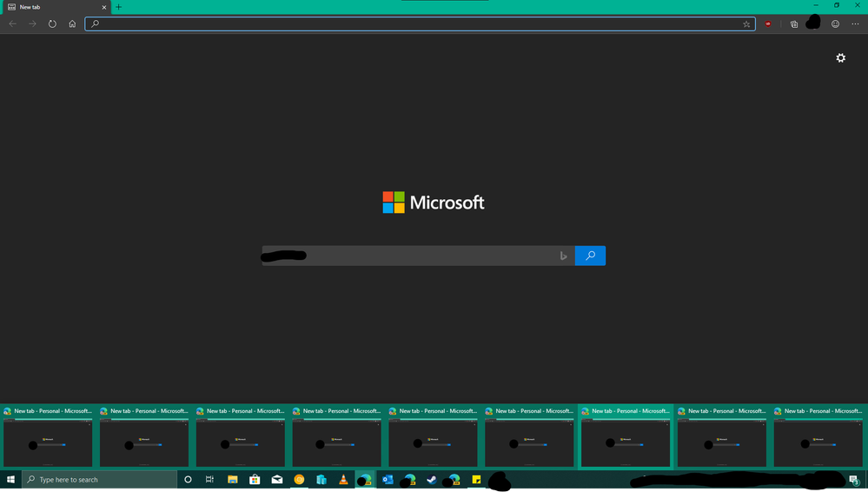Open the red shield extension icon
The width and height of the screenshot is (868, 492).
coord(768,23)
